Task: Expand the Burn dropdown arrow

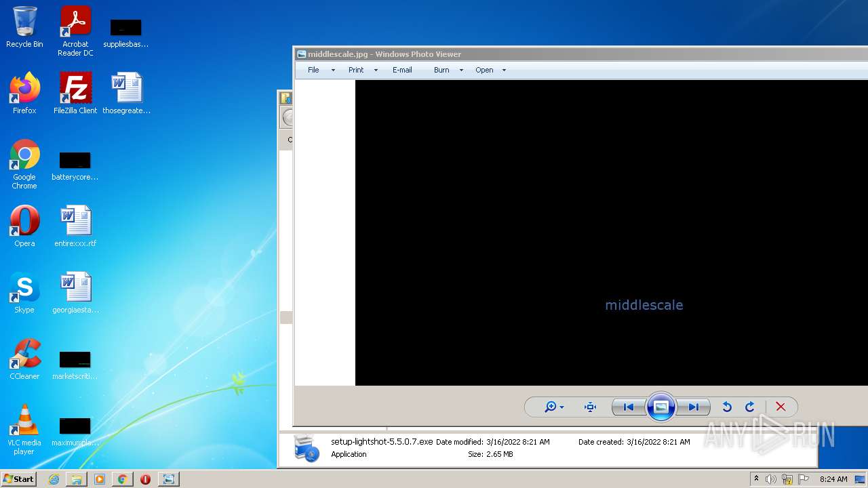Action: (461, 70)
